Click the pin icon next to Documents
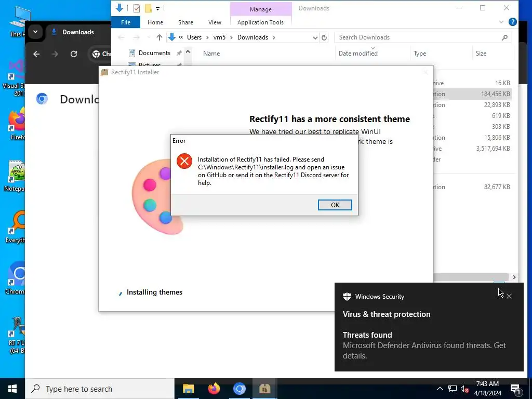Image resolution: width=532 pixels, height=399 pixels. [179, 53]
